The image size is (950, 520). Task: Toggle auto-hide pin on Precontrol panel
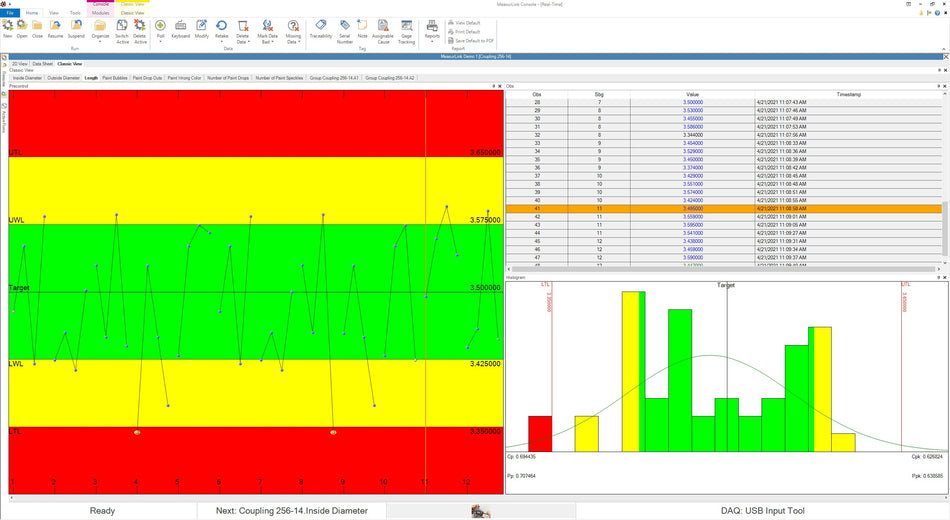point(495,86)
